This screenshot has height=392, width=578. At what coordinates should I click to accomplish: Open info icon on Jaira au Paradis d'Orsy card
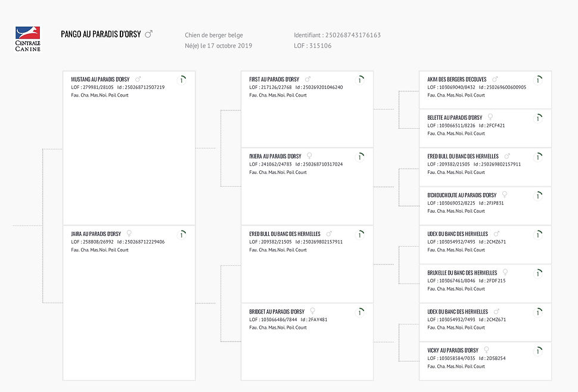(182, 234)
